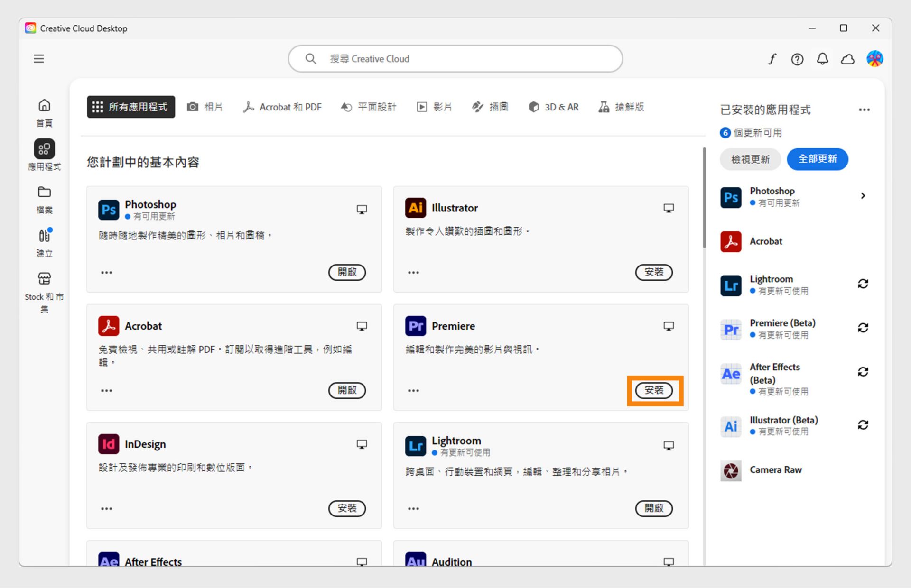Open the help question mark icon

pos(797,59)
